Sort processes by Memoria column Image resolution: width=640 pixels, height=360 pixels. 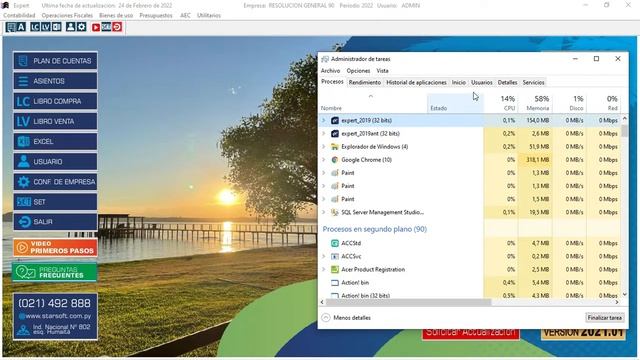click(x=535, y=103)
